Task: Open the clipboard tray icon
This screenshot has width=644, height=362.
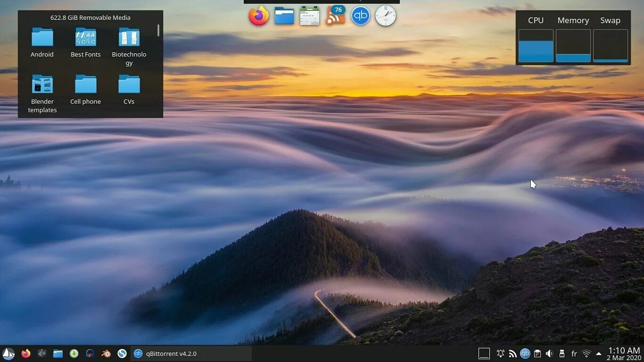Action: [x=537, y=354]
